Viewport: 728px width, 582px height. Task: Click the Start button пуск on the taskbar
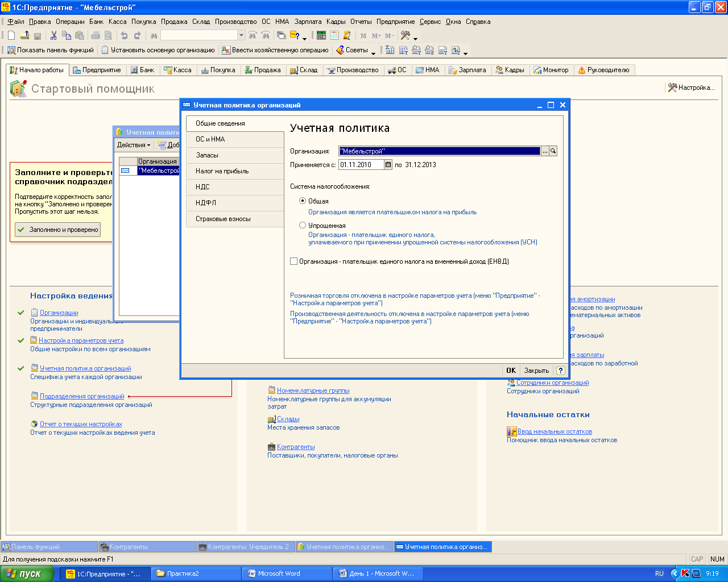click(x=27, y=573)
